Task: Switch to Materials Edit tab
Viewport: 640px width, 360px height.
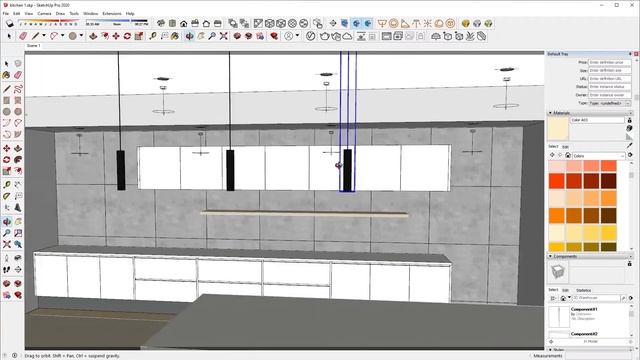Action: 565,146
